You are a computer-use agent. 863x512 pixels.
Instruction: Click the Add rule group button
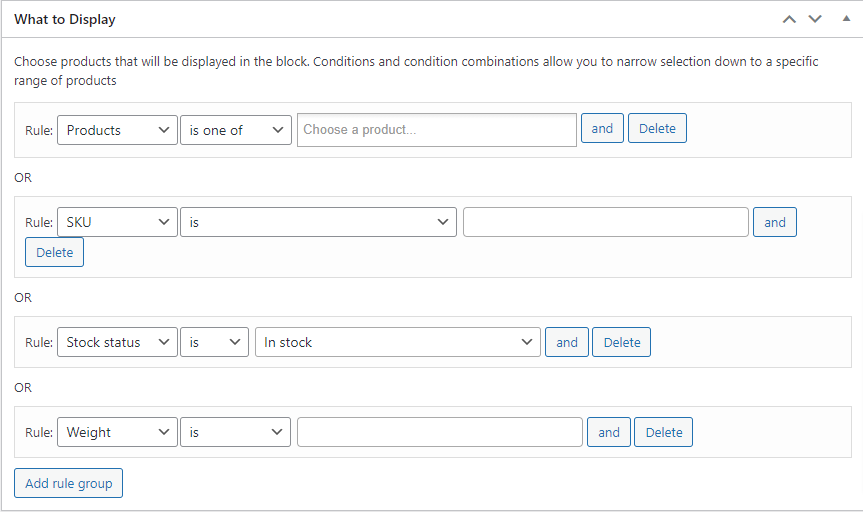68,484
